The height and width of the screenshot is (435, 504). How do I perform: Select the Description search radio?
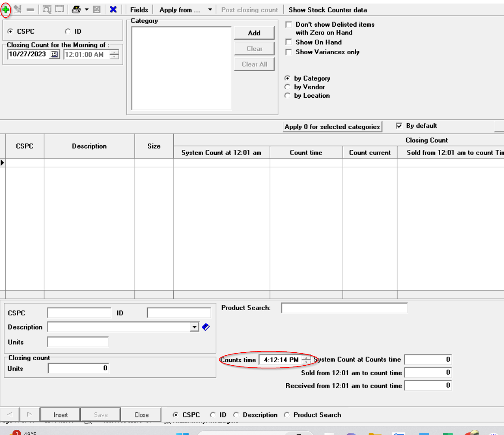[236, 415]
